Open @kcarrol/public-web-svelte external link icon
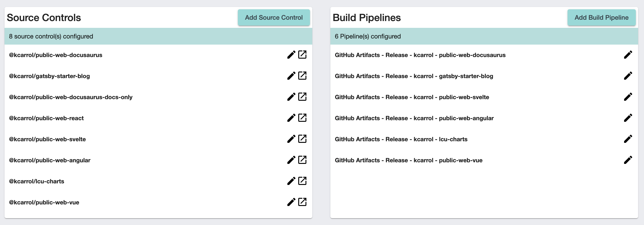Viewport: 644px width, 225px height. [x=302, y=139]
